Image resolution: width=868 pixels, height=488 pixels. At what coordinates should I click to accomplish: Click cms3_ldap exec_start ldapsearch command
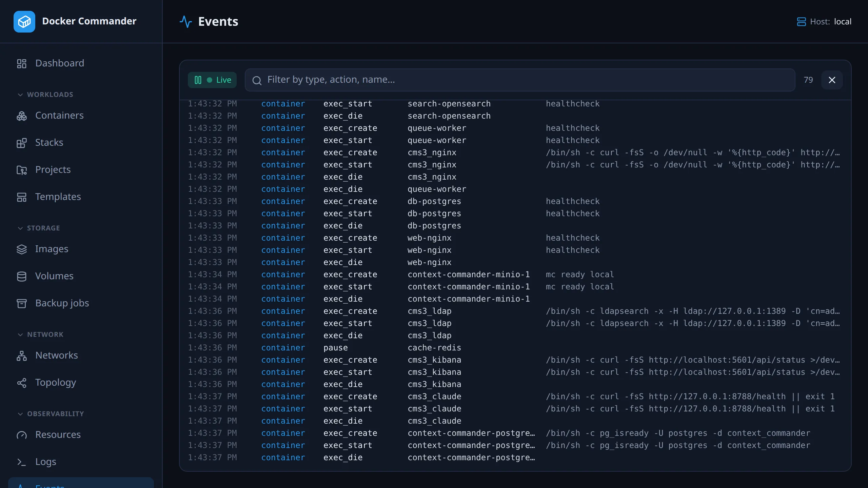693,323
